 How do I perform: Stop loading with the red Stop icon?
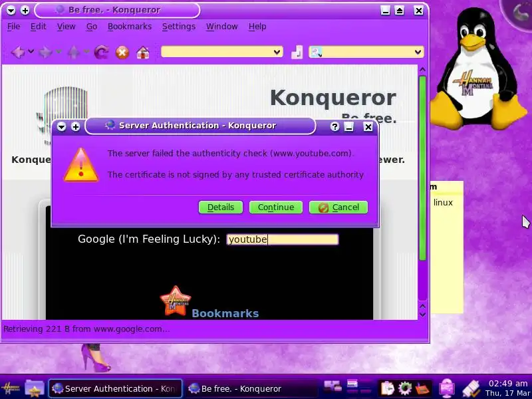pyautogui.click(x=122, y=53)
